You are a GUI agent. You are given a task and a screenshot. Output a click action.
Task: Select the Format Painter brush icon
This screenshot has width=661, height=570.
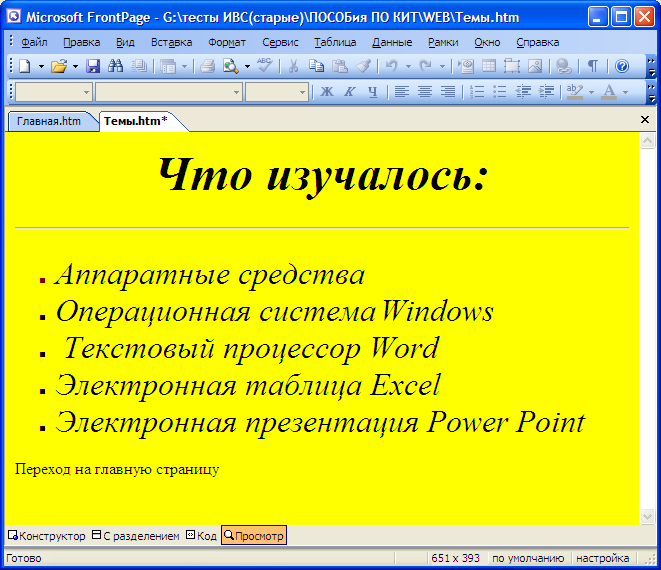click(x=363, y=66)
